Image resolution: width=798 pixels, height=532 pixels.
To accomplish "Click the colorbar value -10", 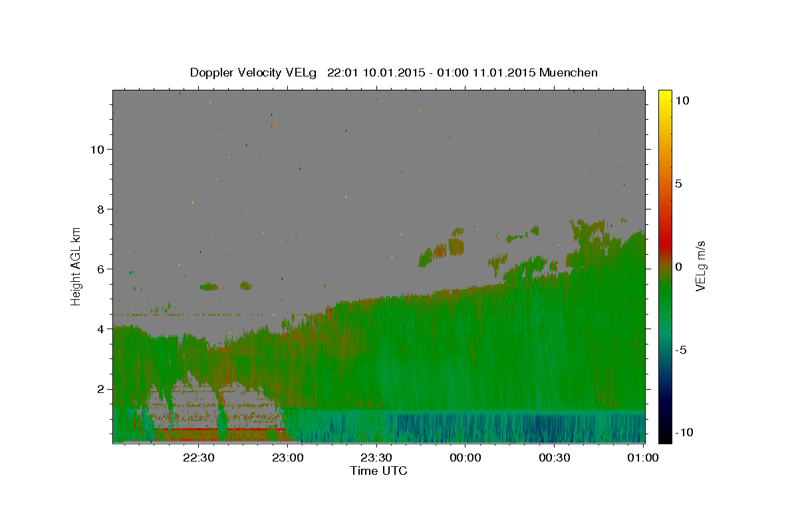I will click(683, 432).
